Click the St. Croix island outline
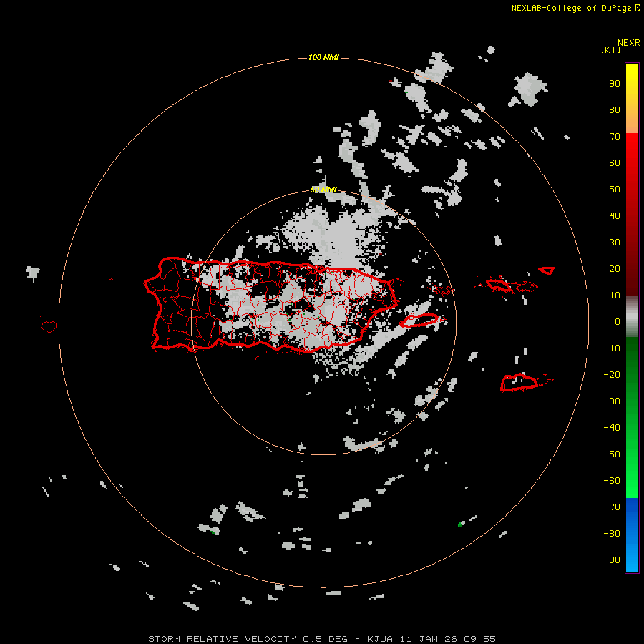This screenshot has width=644, height=644. [x=519, y=383]
